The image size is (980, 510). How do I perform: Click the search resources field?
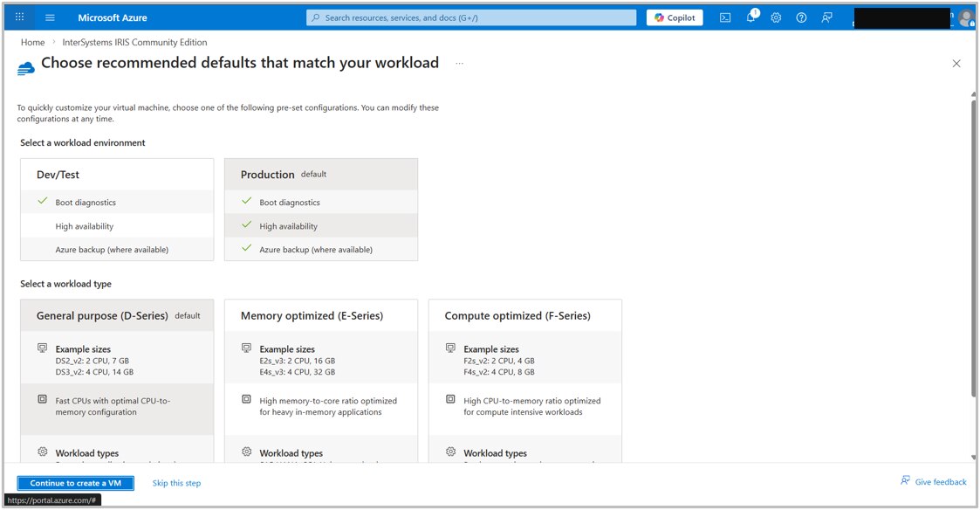click(x=470, y=17)
